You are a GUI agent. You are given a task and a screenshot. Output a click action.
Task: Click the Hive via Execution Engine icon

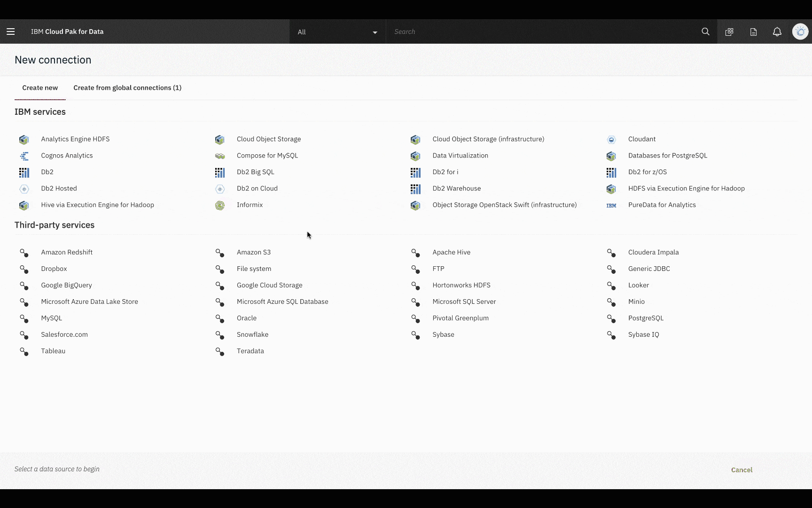click(24, 205)
